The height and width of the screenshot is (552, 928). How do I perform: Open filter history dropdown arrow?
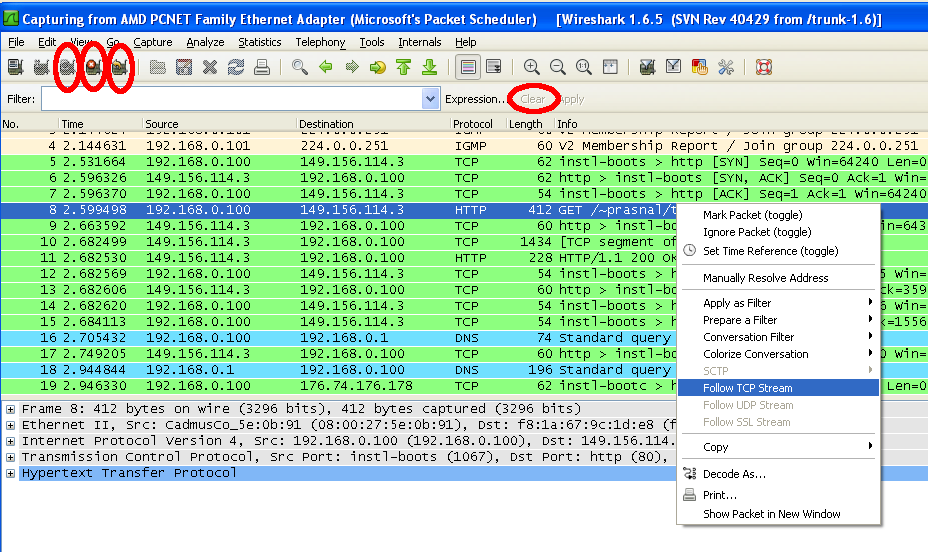(430, 99)
